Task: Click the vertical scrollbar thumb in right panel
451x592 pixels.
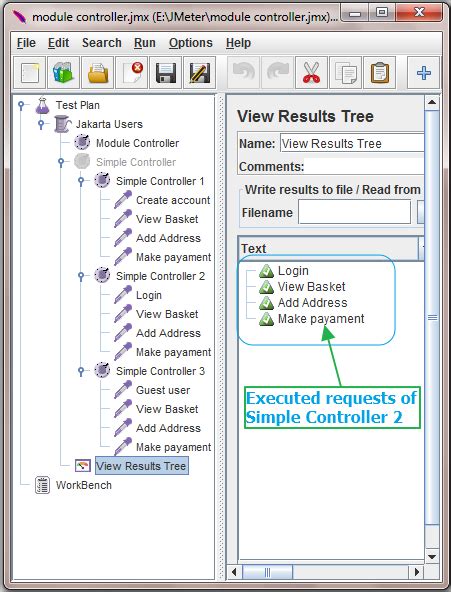Action: (433, 318)
